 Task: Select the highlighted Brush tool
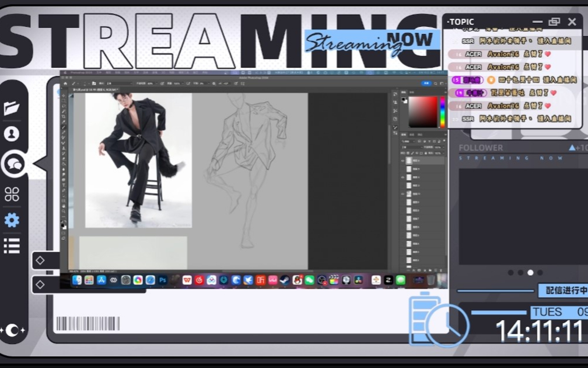pyautogui.click(x=64, y=127)
